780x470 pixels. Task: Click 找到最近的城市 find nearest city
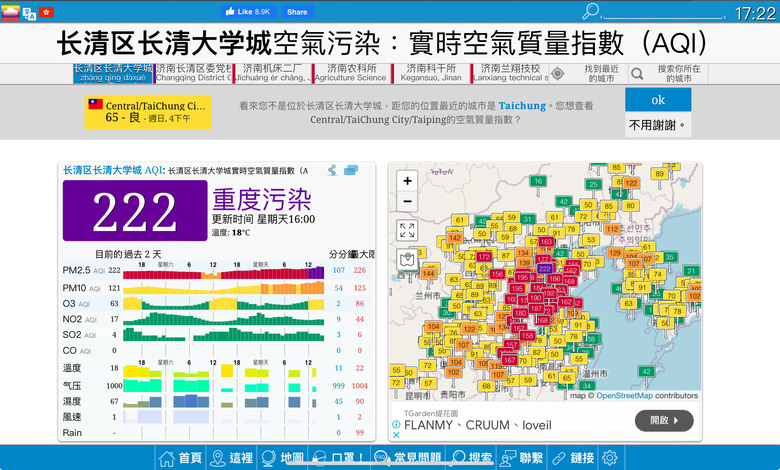click(x=601, y=74)
